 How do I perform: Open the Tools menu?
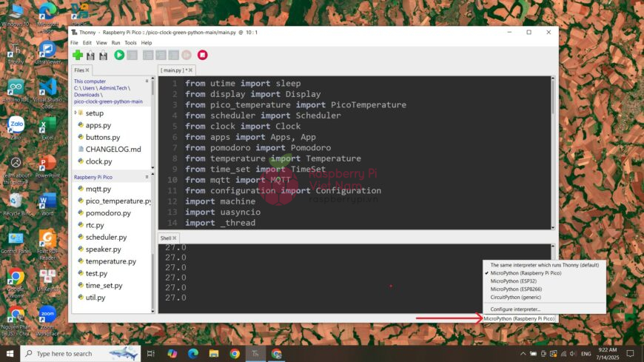click(130, 43)
